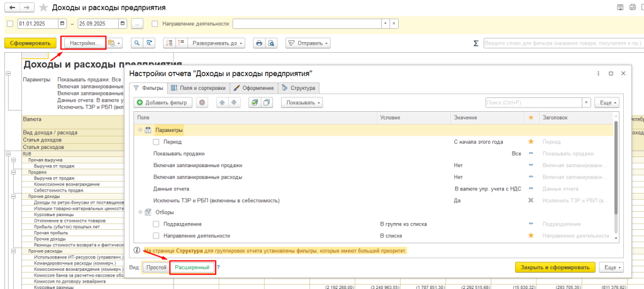Check all filters icon
The image size is (644, 289).
pyautogui.click(x=255, y=102)
